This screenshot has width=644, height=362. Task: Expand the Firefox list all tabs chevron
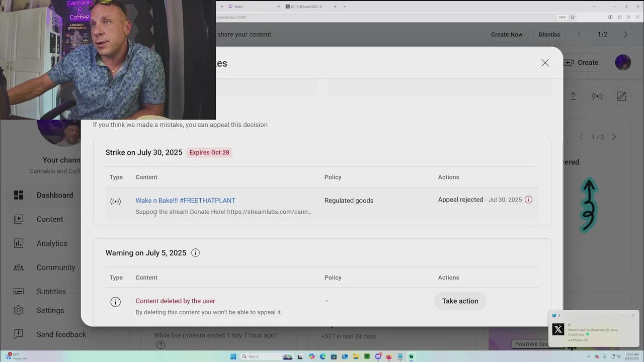click(594, 7)
